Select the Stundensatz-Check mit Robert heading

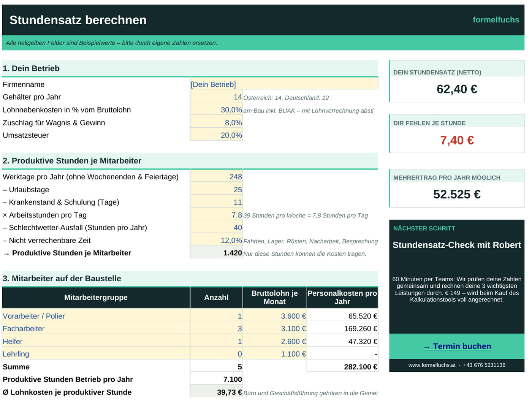coord(457,245)
